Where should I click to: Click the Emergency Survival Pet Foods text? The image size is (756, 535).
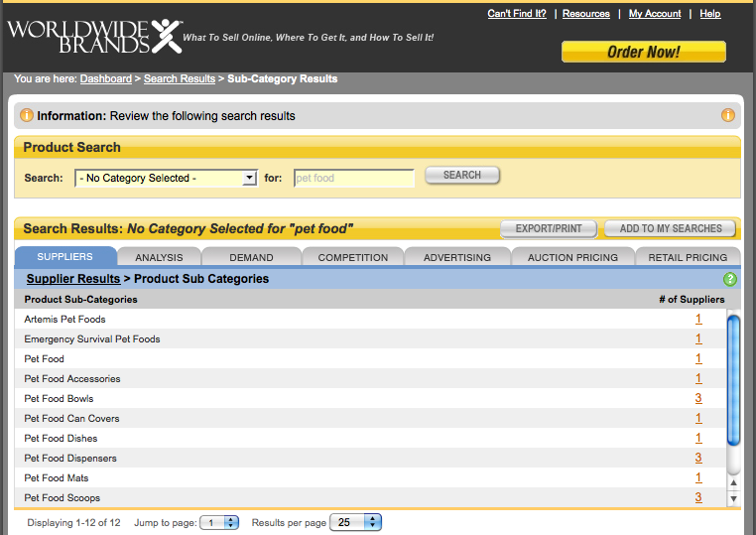(92, 338)
